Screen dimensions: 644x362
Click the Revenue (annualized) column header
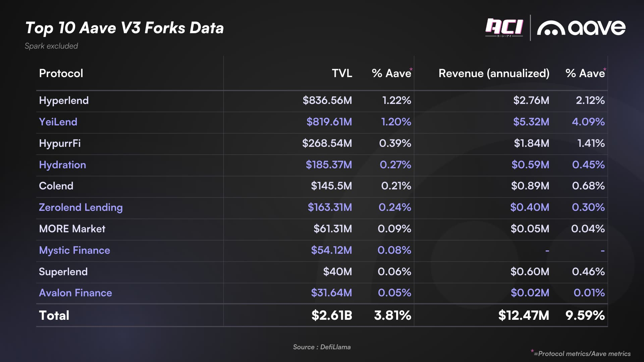(494, 73)
